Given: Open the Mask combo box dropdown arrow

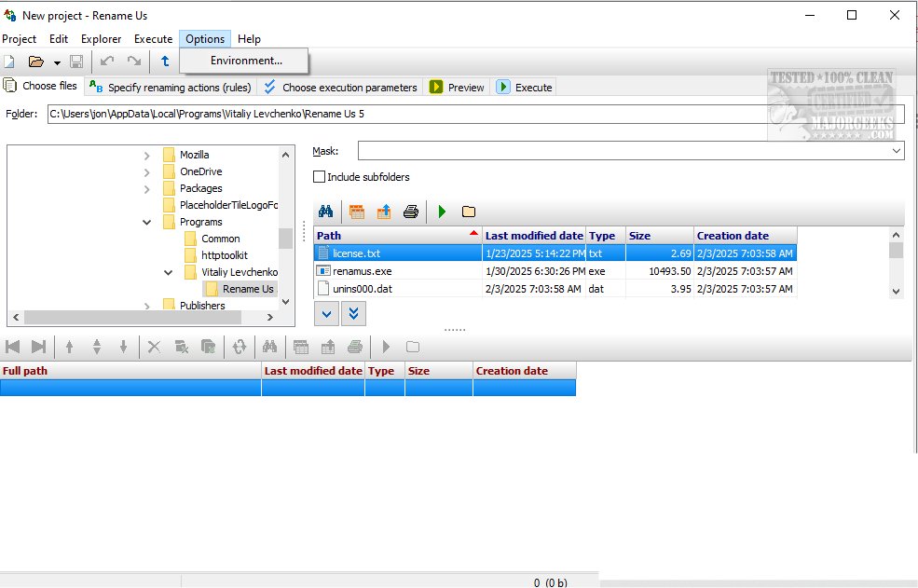Looking at the screenshot, I should [x=897, y=151].
